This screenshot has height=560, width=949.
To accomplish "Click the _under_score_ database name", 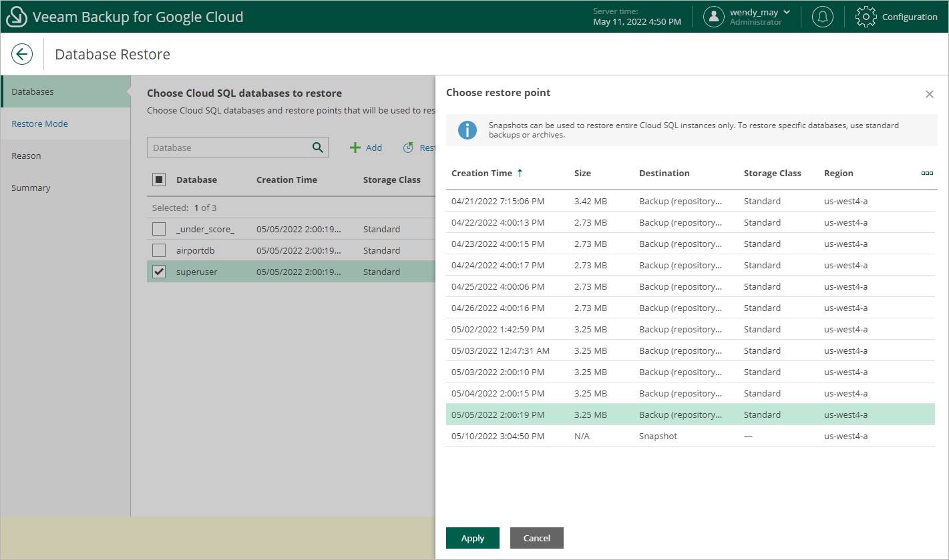I will tap(205, 229).
